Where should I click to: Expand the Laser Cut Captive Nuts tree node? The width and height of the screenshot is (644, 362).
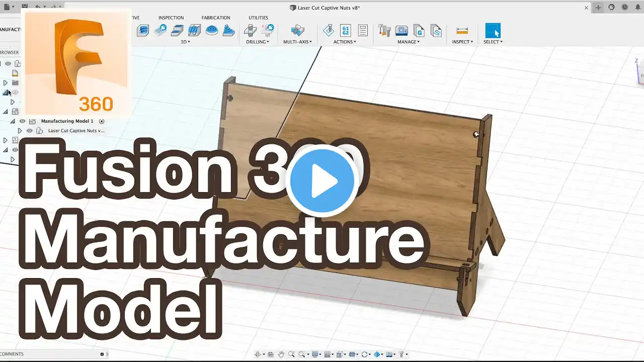[x=20, y=131]
